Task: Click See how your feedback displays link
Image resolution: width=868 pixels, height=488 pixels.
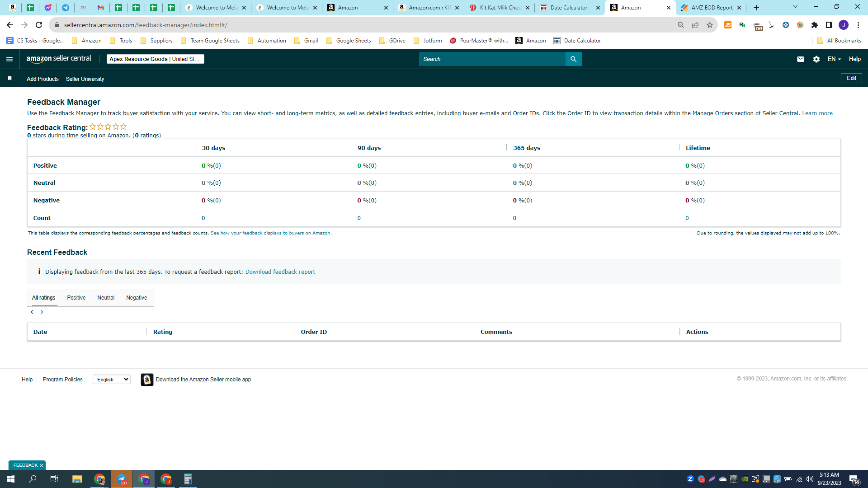Action: tap(270, 233)
